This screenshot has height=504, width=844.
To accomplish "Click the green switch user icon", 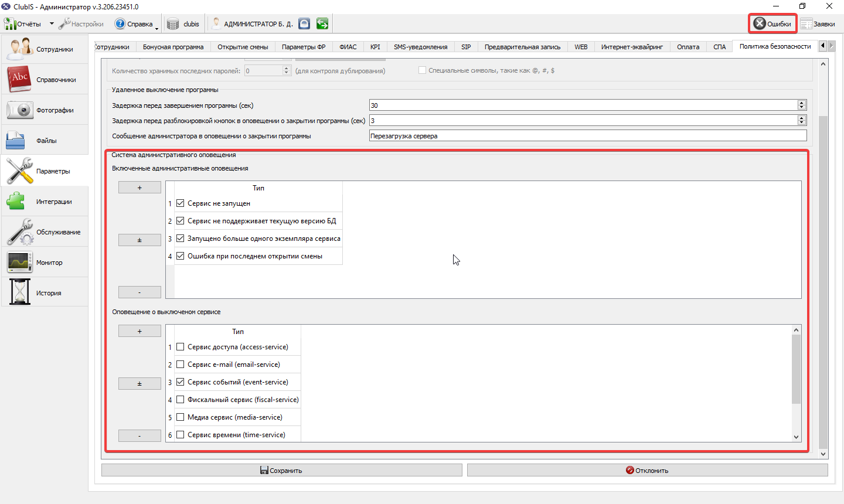I will click(x=322, y=23).
